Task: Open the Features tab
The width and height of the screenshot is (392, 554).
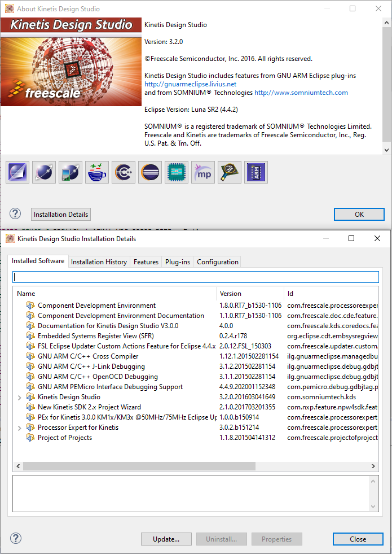Action: click(x=146, y=262)
